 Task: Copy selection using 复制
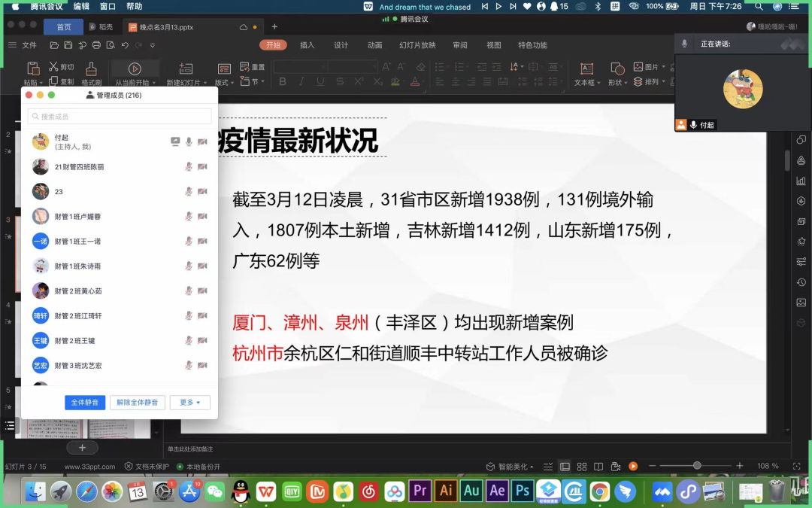coord(62,81)
